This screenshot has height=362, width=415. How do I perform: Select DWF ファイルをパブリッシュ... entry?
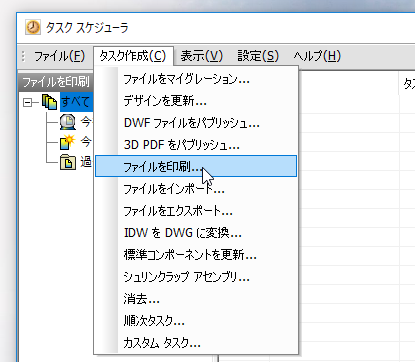(196, 123)
